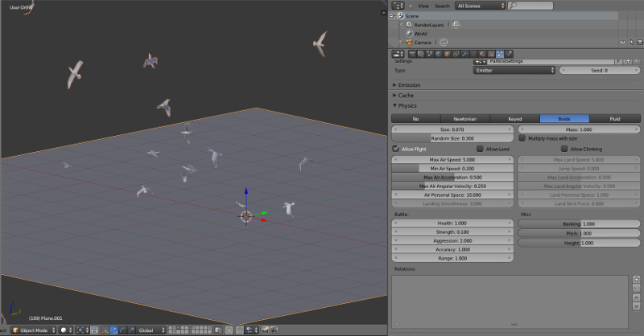Screen dimensions: 644x336
Task: Enable the Allow Land checkbox
Action: [481, 149]
